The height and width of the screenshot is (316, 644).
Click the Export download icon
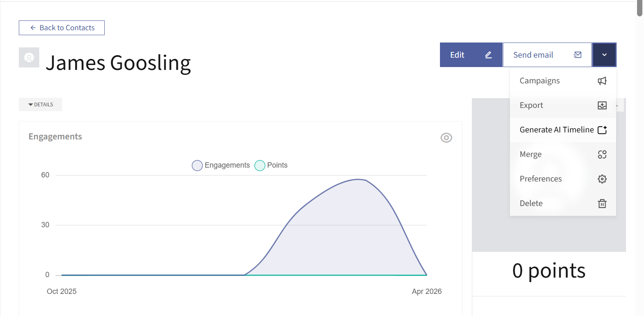coord(602,105)
